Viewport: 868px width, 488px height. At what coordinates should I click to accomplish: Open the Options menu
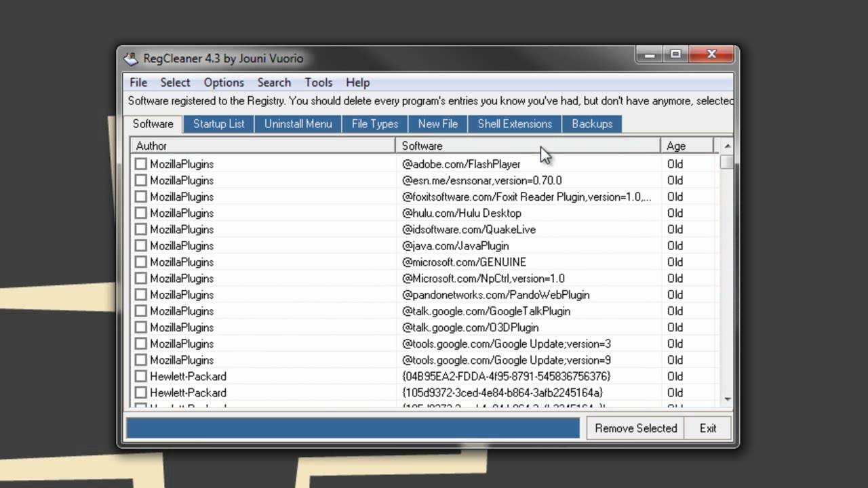point(224,82)
